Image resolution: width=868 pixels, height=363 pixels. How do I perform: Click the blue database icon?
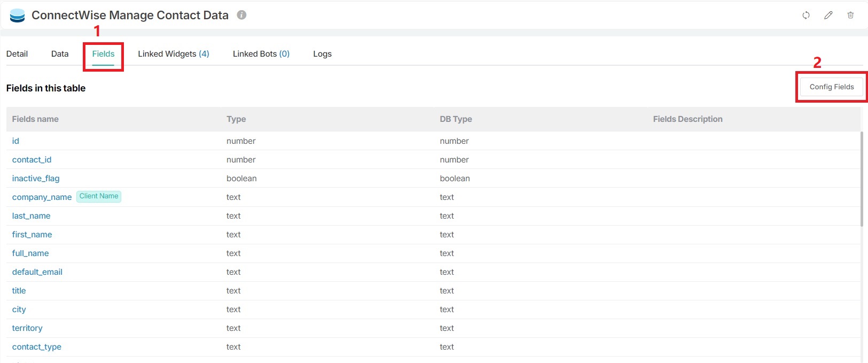coord(18,16)
